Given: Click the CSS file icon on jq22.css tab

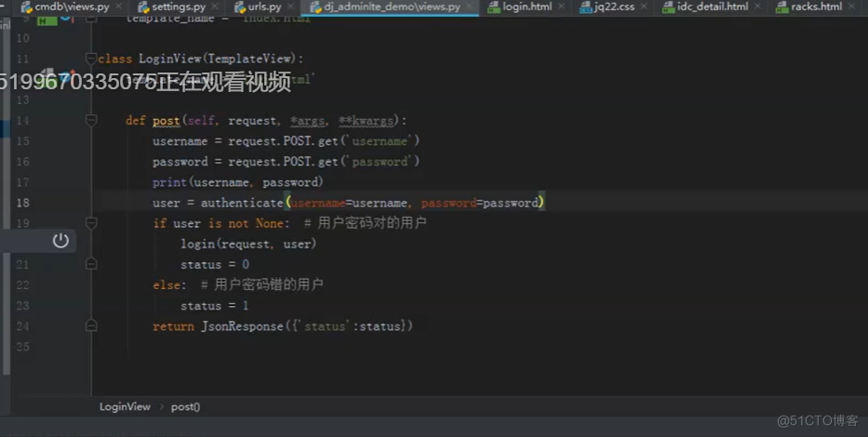Looking at the screenshot, I should click(x=586, y=7).
